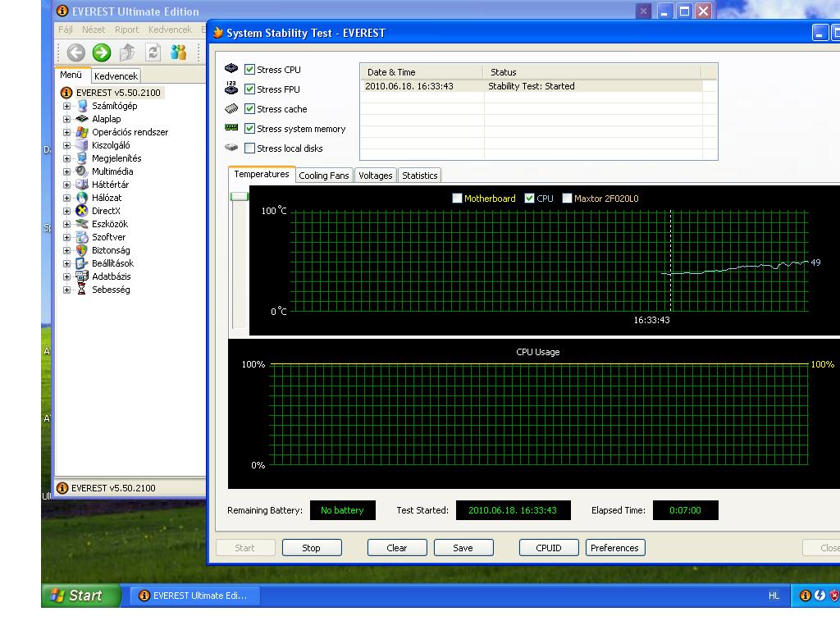Click the Save button
This screenshot has width=840, height=630.
(463, 547)
